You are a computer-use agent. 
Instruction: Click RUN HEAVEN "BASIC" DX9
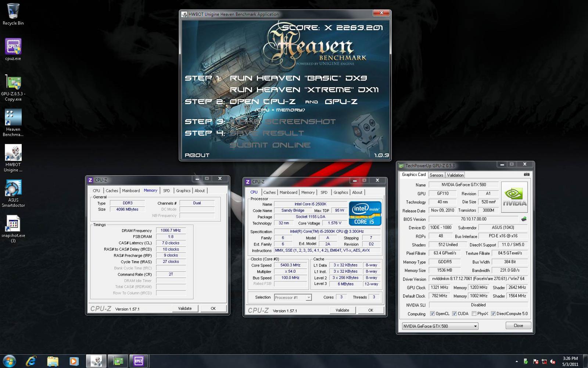[x=298, y=78]
